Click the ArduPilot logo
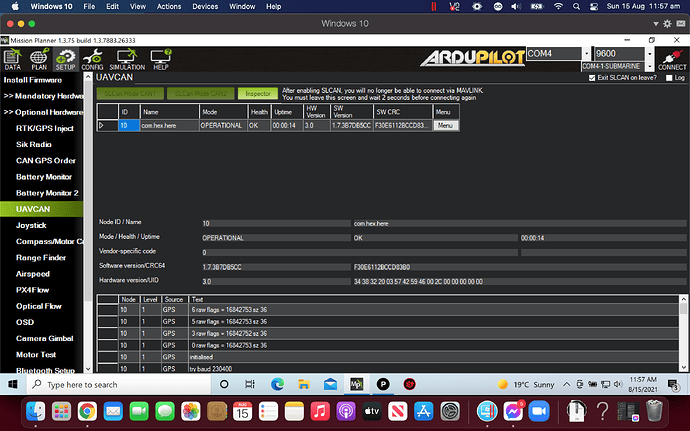Image resolution: width=690 pixels, height=431 pixels. coord(473,58)
